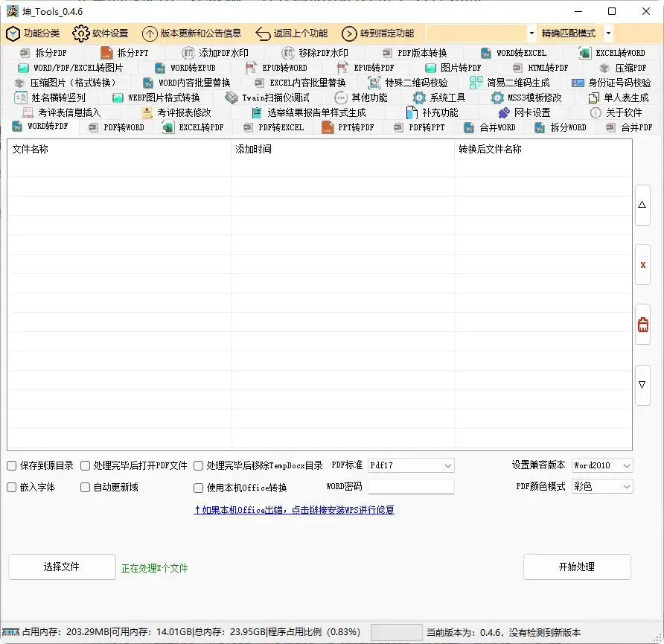The height and width of the screenshot is (644, 664).
Task: Click the 选择文件 button
Action: [62, 567]
